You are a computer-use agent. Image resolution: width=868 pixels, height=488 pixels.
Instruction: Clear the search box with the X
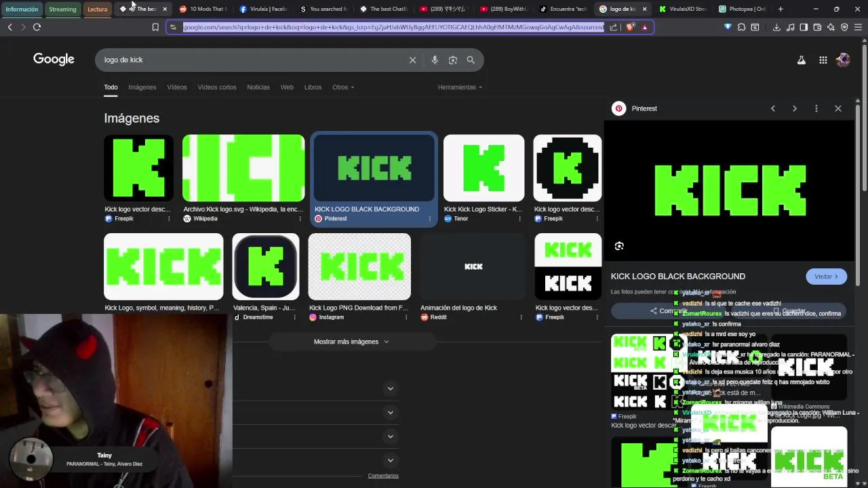(x=412, y=60)
